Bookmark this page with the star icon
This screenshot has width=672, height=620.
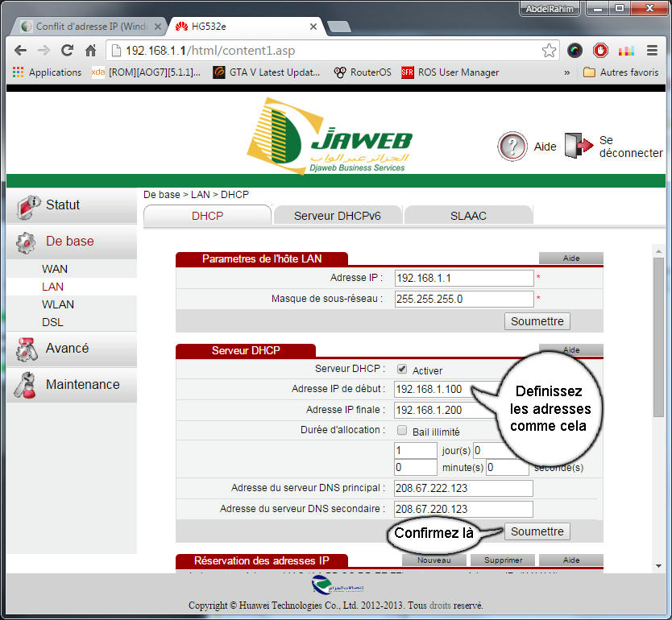pos(549,51)
